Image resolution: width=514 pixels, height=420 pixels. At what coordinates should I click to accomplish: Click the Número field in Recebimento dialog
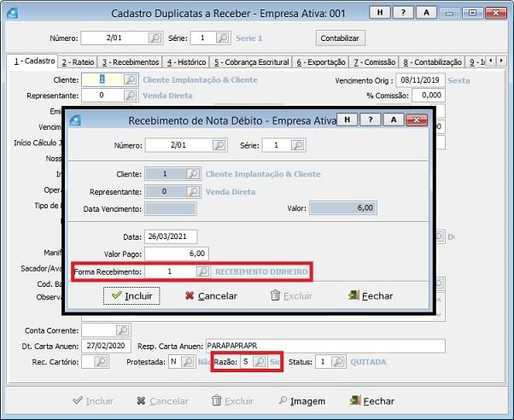pyautogui.click(x=178, y=145)
